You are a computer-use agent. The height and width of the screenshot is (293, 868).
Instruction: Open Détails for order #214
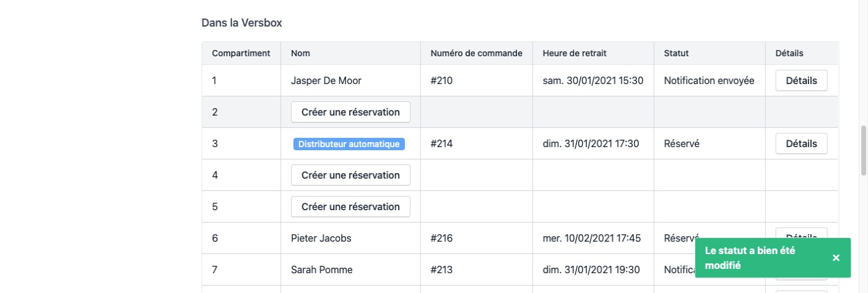(801, 143)
